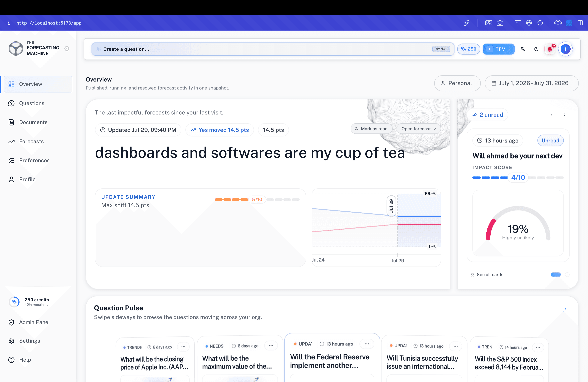
Task: Open the terminal console icon
Action: click(x=518, y=23)
